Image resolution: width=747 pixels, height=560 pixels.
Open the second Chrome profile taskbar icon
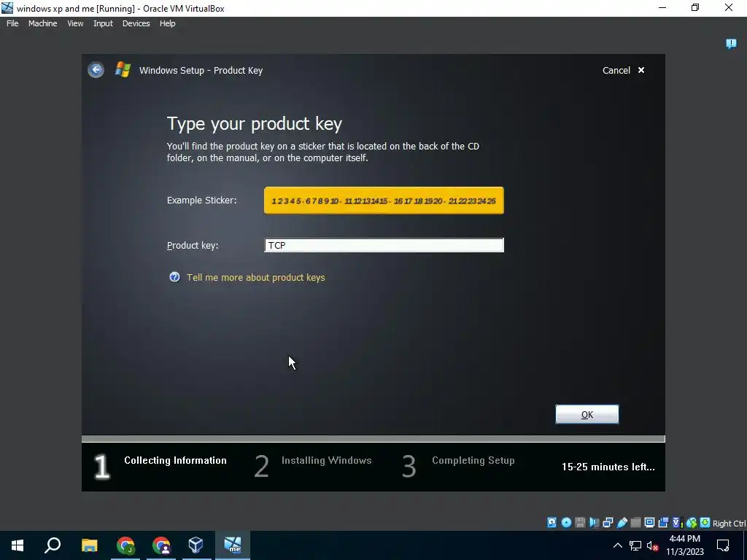161,545
